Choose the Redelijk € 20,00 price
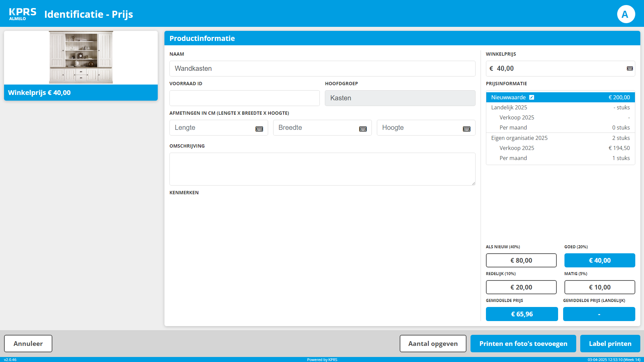Image resolution: width=644 pixels, height=362 pixels. [x=521, y=287]
